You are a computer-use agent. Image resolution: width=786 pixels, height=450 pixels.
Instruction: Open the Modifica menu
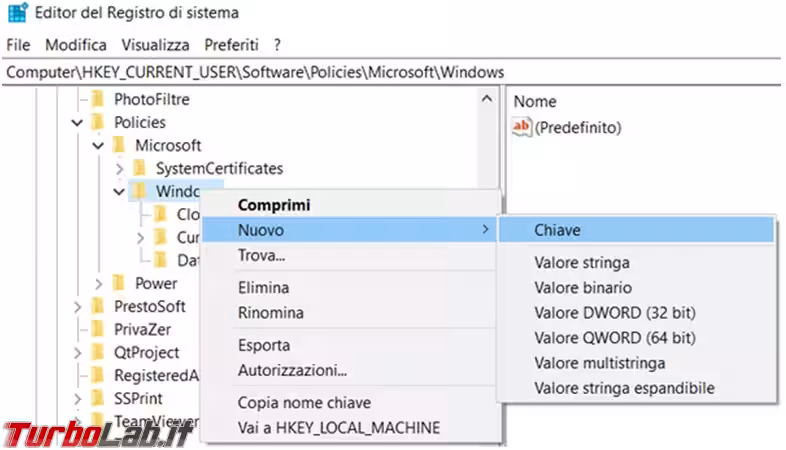click(x=76, y=45)
